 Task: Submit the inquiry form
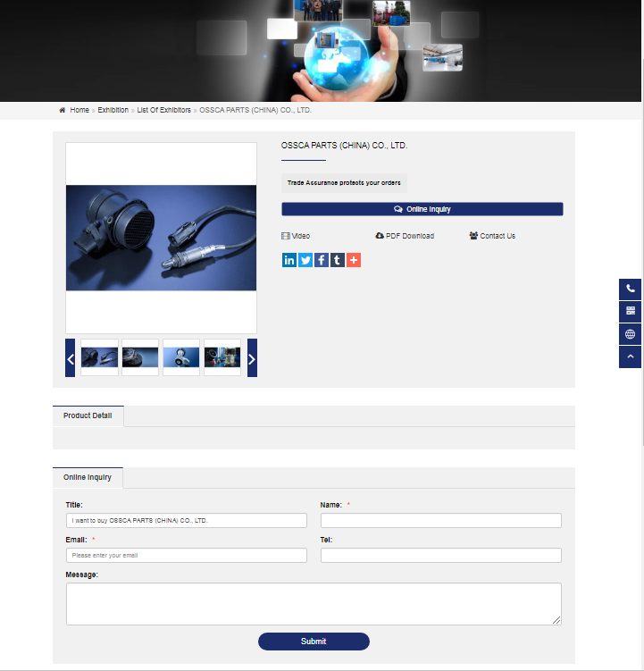click(314, 642)
